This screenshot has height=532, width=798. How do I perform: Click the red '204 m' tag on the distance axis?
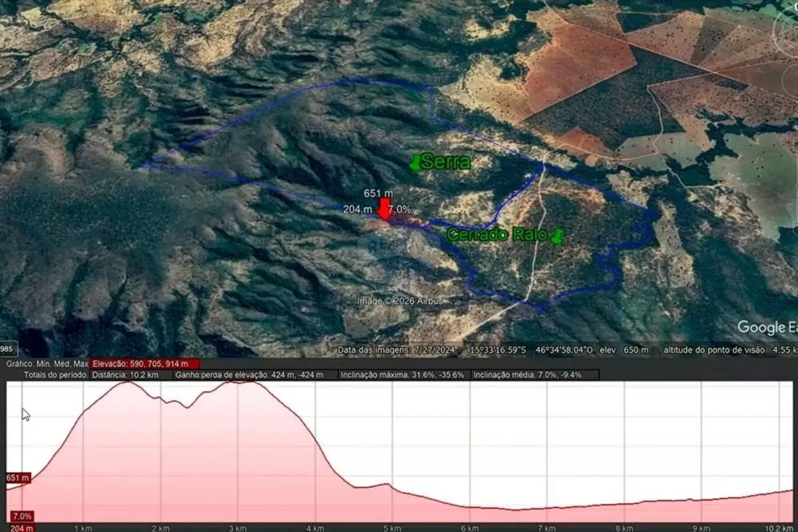coord(22,528)
